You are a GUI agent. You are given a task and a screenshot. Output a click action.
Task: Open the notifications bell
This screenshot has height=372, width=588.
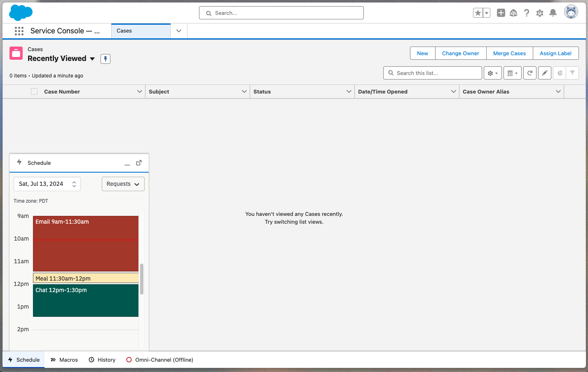(x=553, y=13)
